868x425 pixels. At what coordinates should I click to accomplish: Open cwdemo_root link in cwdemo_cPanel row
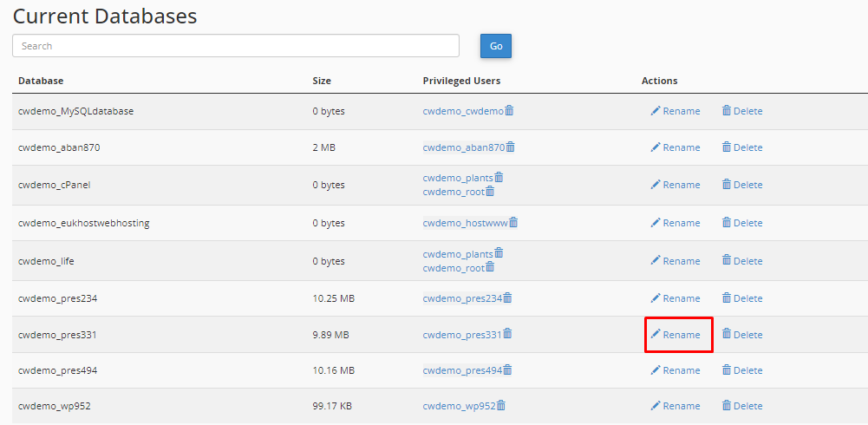(x=454, y=192)
